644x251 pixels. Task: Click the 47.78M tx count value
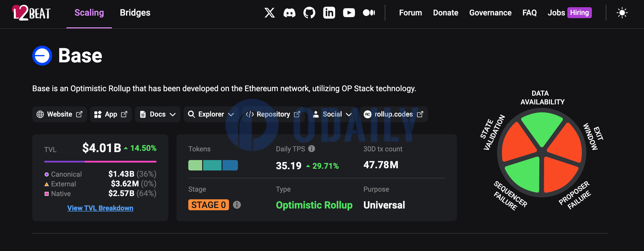[381, 165]
